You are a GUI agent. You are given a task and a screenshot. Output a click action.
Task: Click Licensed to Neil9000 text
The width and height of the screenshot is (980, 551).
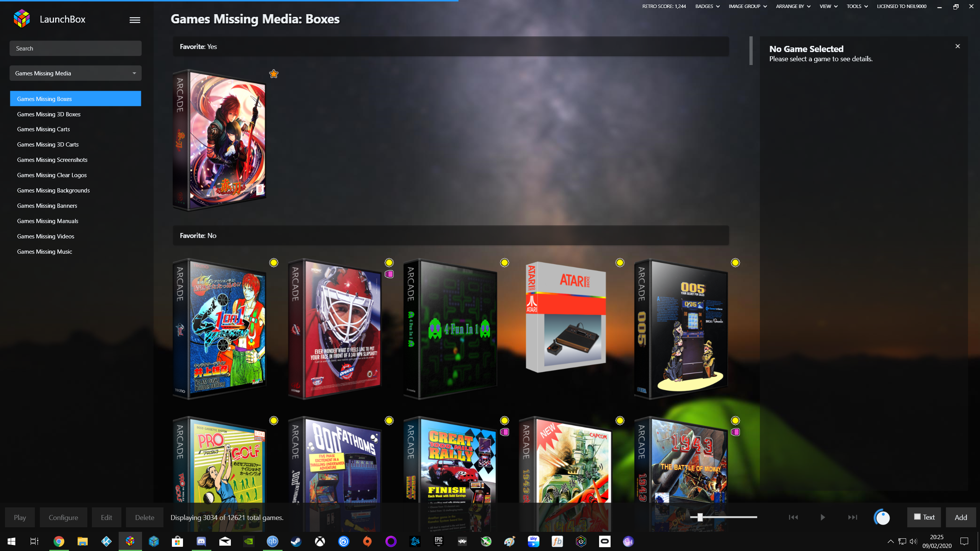click(x=902, y=7)
